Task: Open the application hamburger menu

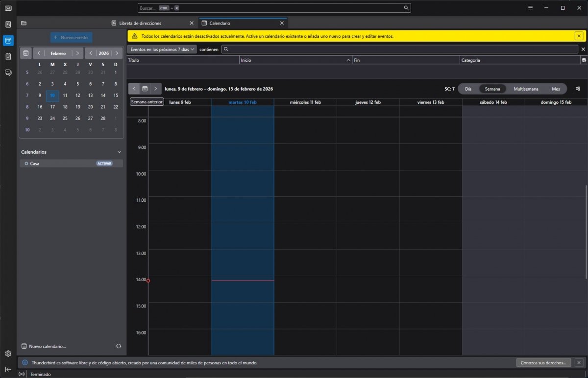Action: 530,8
